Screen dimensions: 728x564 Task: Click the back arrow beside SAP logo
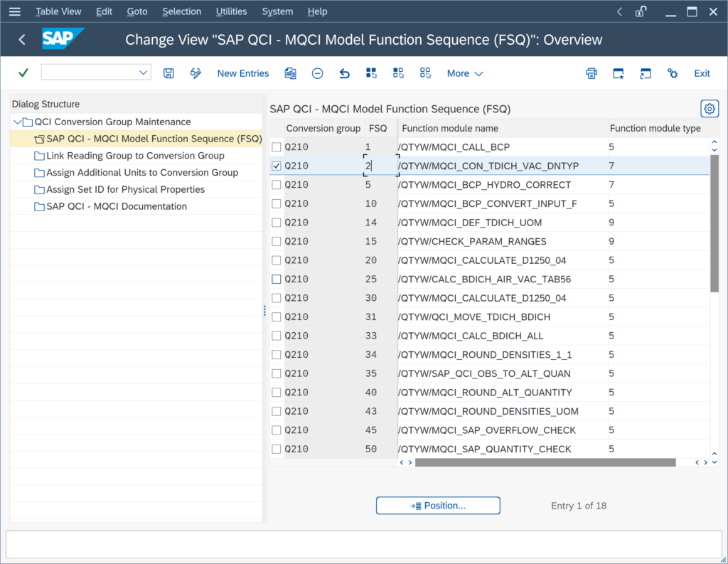[22, 40]
